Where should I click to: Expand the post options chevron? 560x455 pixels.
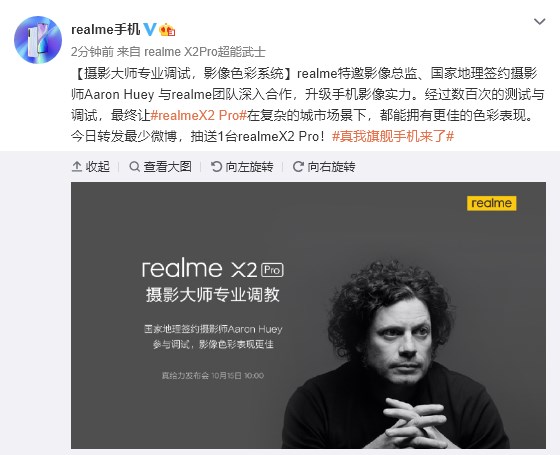[x=539, y=22]
